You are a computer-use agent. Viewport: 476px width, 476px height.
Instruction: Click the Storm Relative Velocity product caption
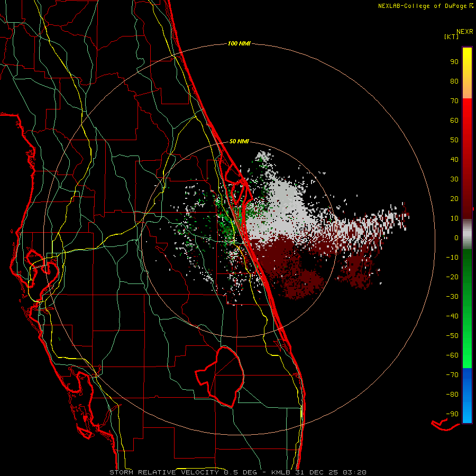237,472
